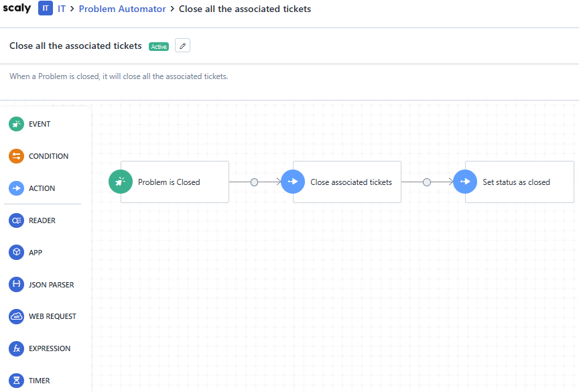Screen dimensions: 579x392
Task: Click the TIMER hourglass icon
Action: coord(16,381)
